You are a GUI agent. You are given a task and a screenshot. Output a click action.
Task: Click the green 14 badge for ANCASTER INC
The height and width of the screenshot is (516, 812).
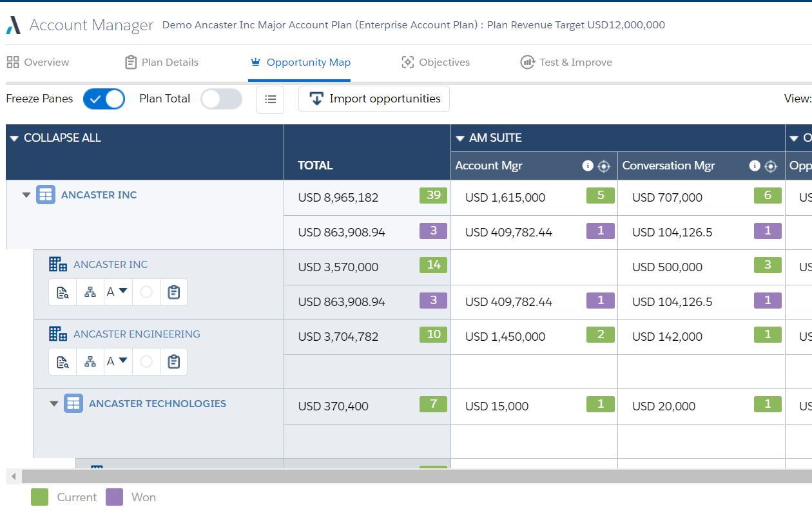coord(434,265)
